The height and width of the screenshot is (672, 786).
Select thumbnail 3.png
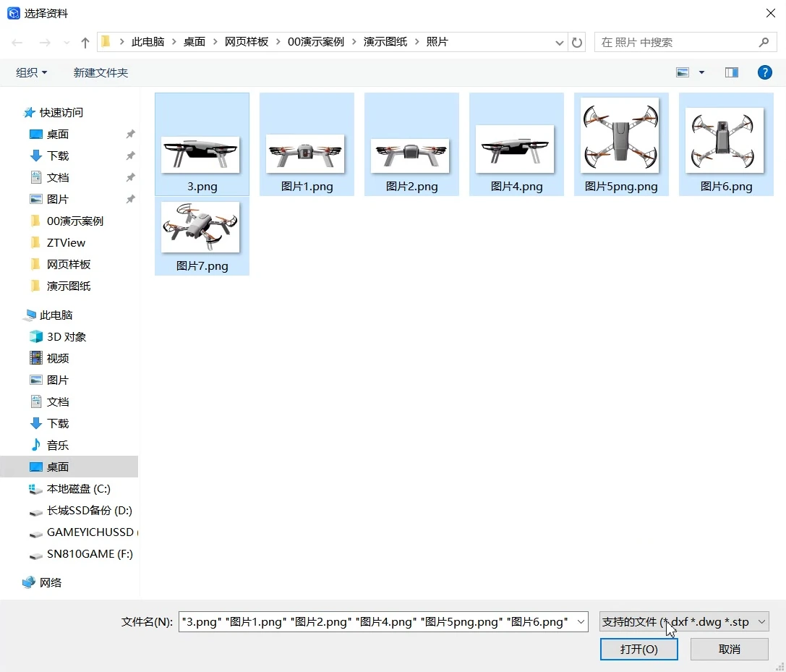(202, 144)
